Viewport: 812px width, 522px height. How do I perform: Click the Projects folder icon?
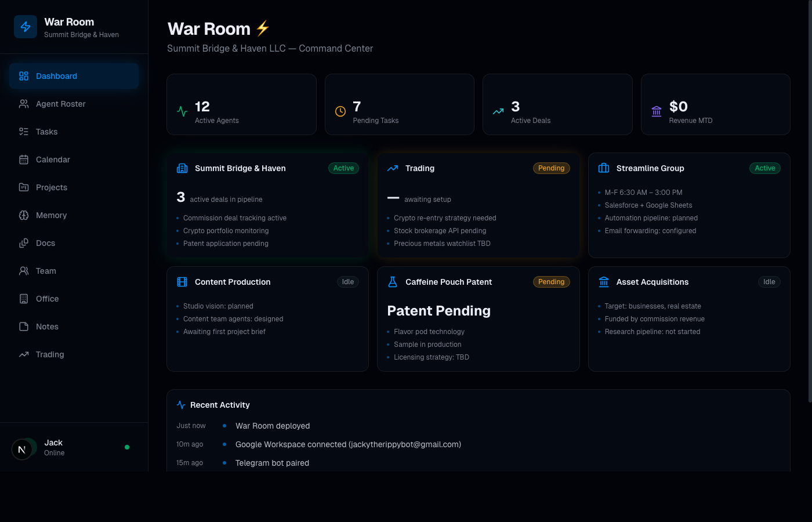click(x=24, y=187)
